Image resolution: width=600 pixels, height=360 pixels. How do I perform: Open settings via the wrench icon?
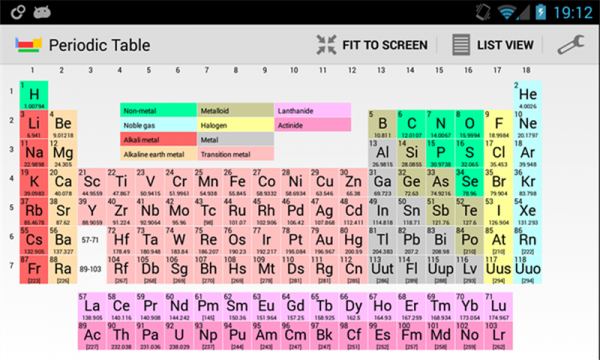[571, 45]
